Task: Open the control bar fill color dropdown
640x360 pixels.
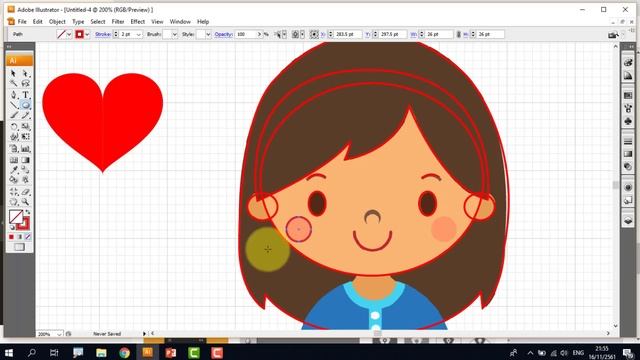Action: 69,35
